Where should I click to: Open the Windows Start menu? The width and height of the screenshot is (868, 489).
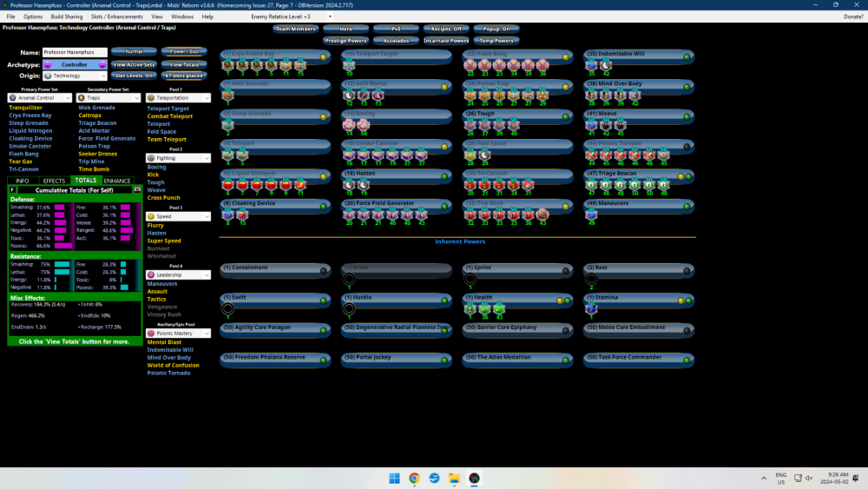pyautogui.click(x=394, y=479)
